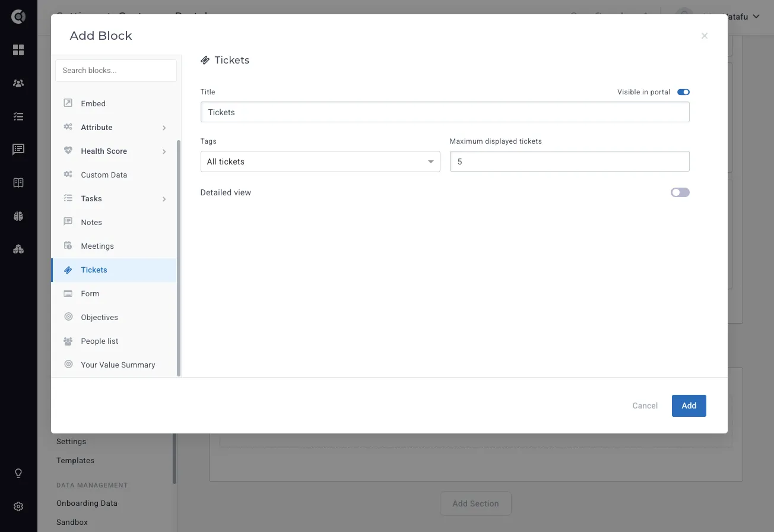Click the Tasks checklist icon in block list
The image size is (774, 532).
click(68, 198)
